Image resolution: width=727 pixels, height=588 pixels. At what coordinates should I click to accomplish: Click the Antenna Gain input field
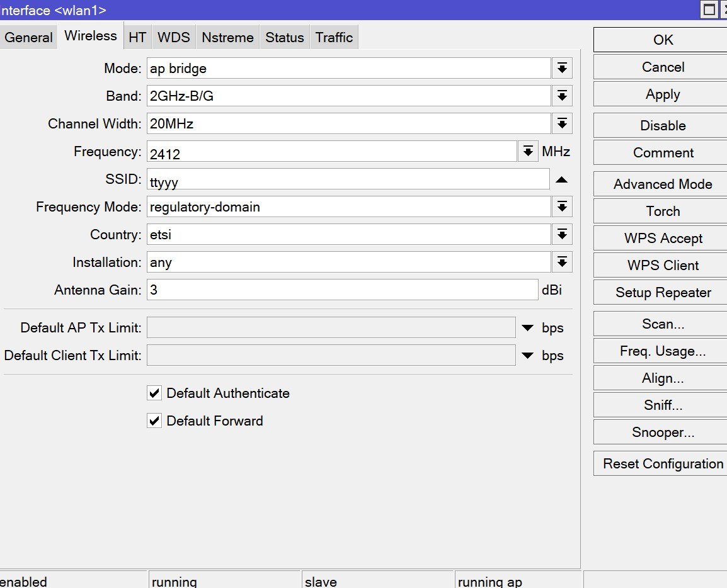[342, 290]
